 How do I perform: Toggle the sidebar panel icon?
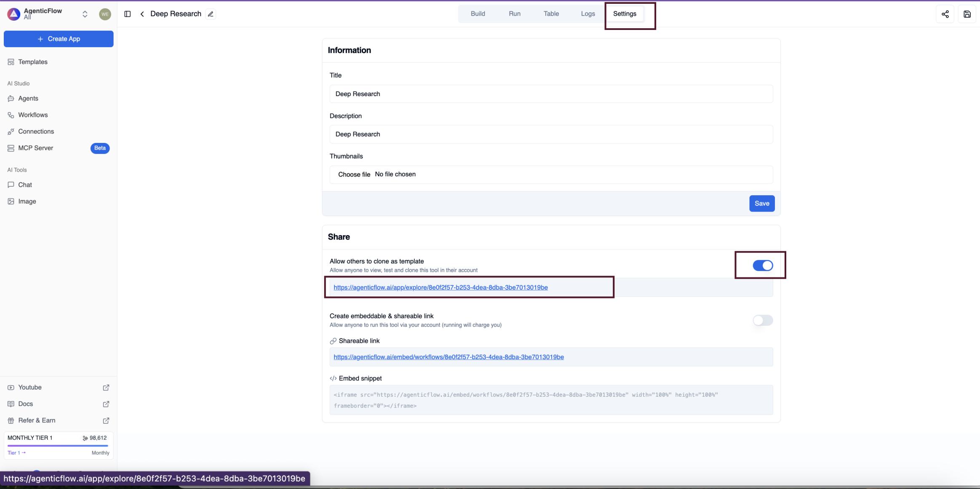[x=128, y=14]
